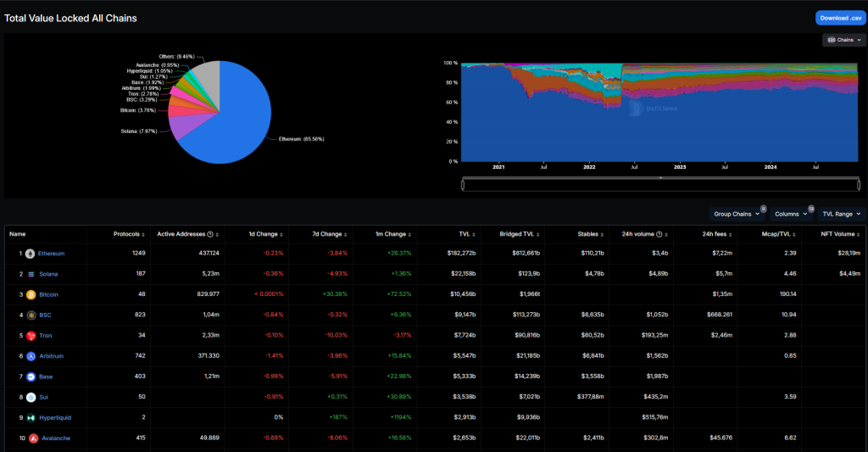Viewport: 868px width, 452px height.
Task: Open the Arbitrum chain link
Action: pos(52,356)
